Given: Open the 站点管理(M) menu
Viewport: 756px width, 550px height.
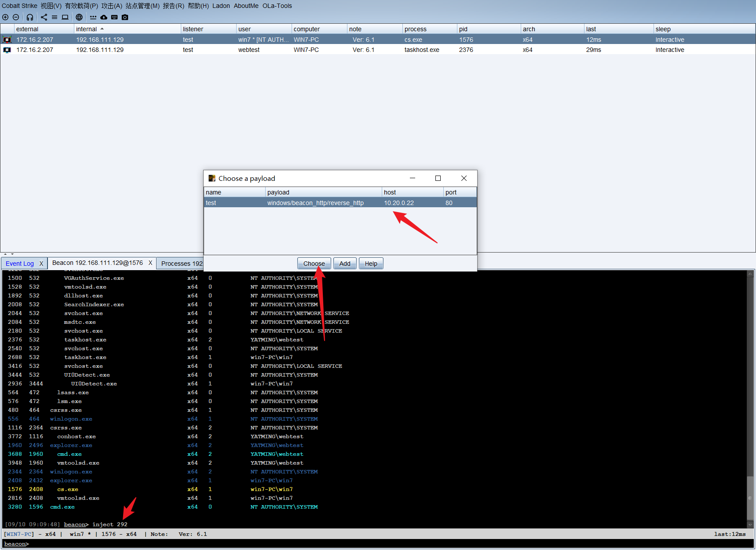Looking at the screenshot, I should (142, 6).
